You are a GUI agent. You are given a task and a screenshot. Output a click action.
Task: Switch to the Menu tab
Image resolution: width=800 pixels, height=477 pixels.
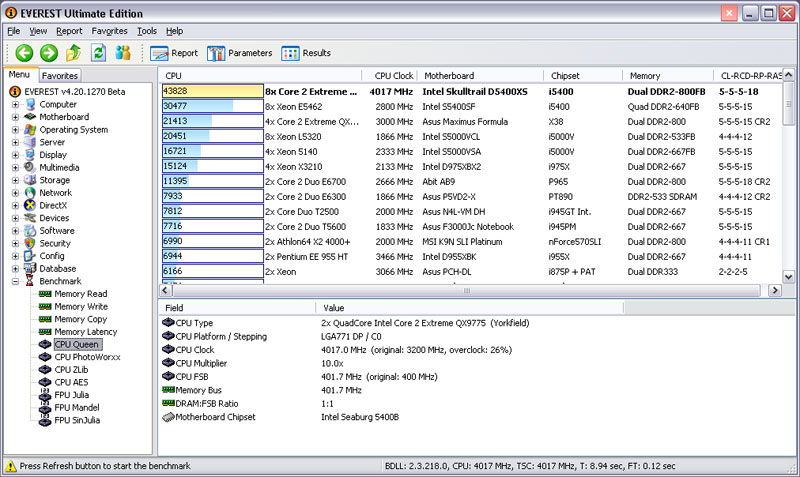tap(19, 74)
